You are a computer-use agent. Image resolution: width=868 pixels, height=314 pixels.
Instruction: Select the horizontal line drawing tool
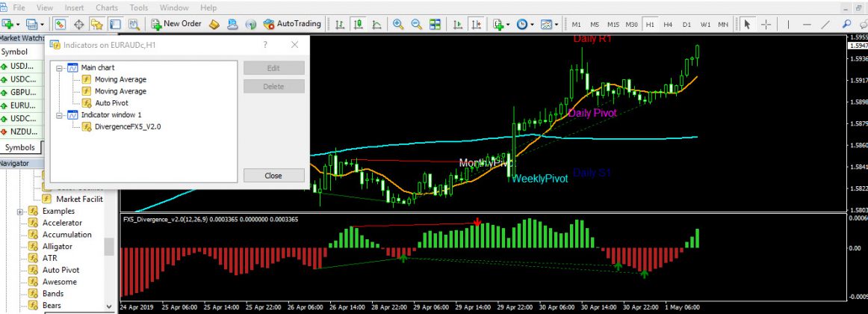tap(805, 24)
